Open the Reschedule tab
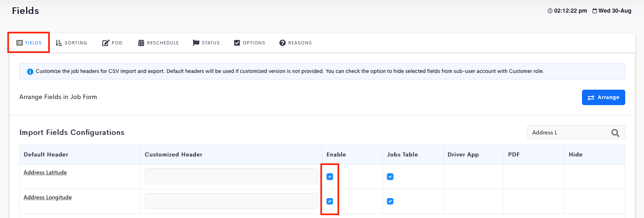The height and width of the screenshot is (218, 644). (x=158, y=43)
